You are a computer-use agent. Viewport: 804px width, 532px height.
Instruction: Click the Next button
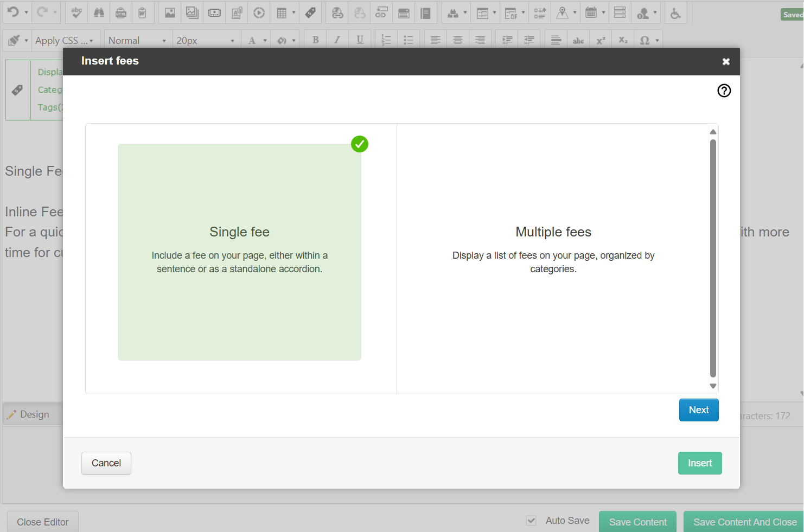coord(698,410)
